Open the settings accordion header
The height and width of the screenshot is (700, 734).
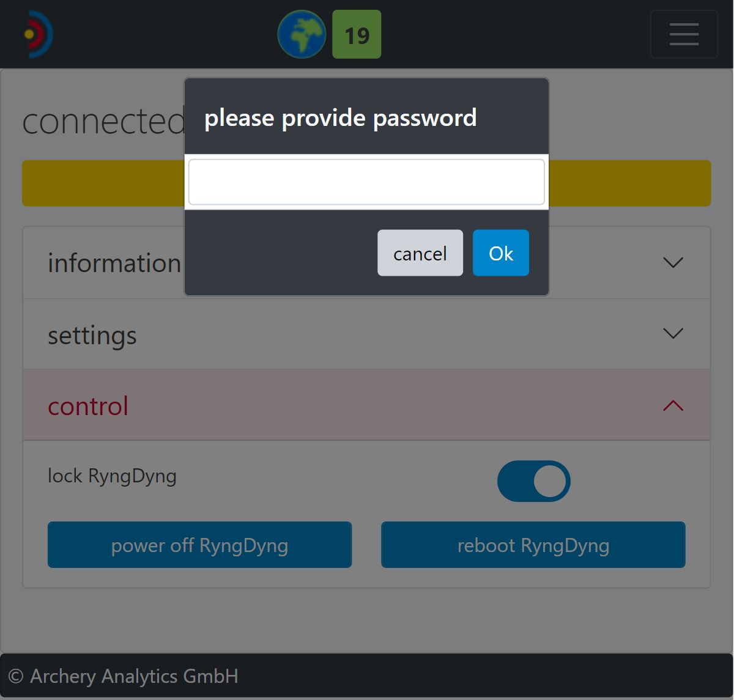pyautogui.click(x=92, y=335)
